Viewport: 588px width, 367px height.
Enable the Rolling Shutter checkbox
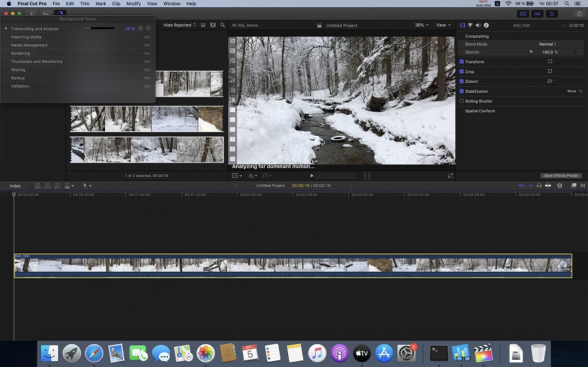pos(462,101)
